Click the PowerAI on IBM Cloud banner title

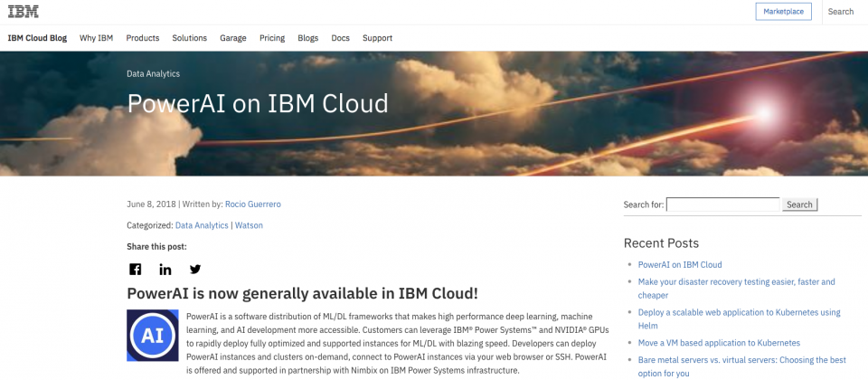tap(258, 103)
